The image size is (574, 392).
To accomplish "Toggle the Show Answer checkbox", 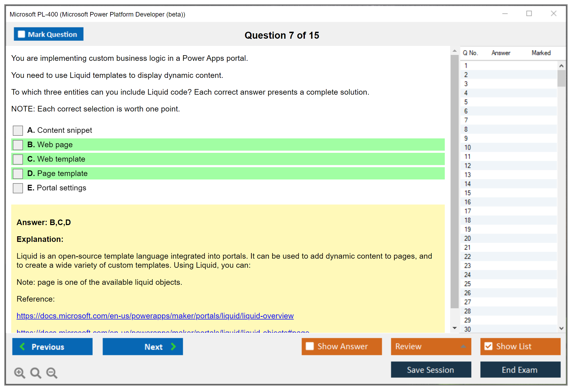I will tap(310, 346).
